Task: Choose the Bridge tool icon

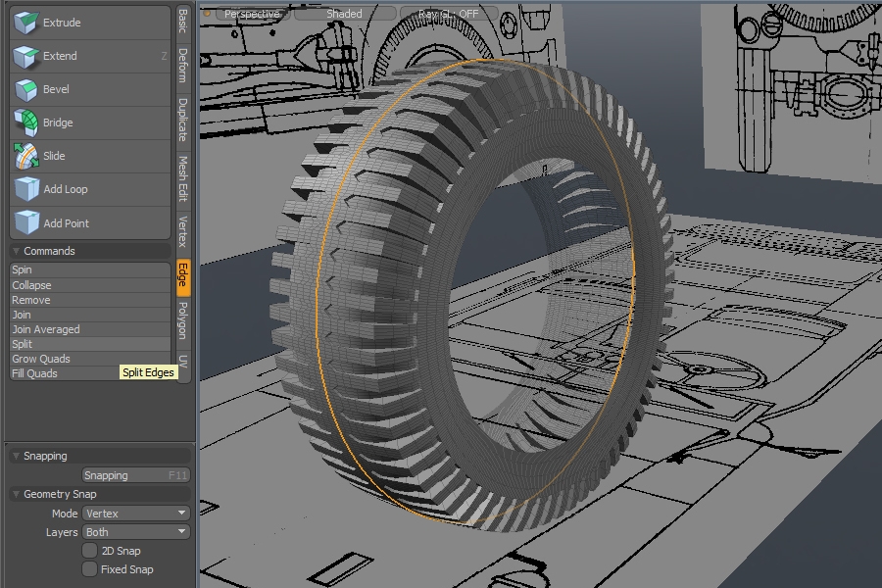Action: (x=25, y=122)
